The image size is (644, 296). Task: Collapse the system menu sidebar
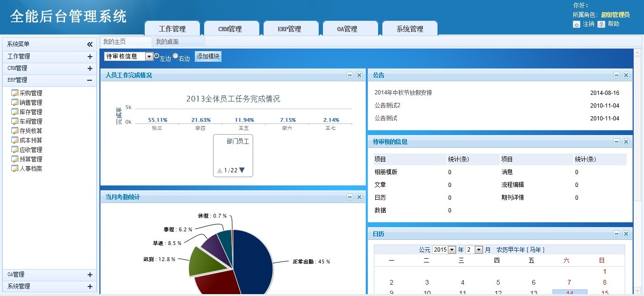tap(90, 44)
